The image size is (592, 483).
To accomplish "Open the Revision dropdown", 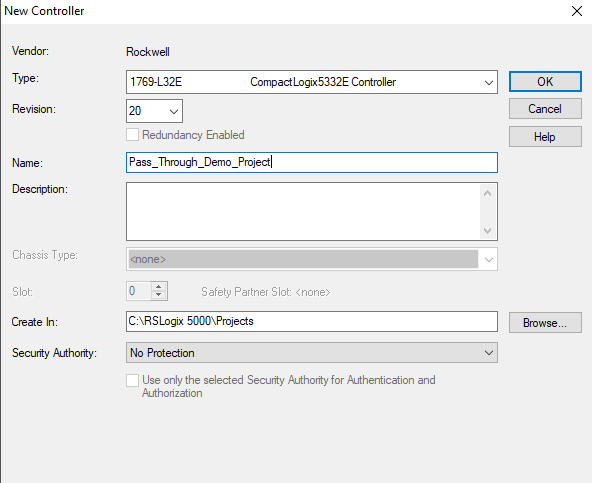I will (x=174, y=111).
